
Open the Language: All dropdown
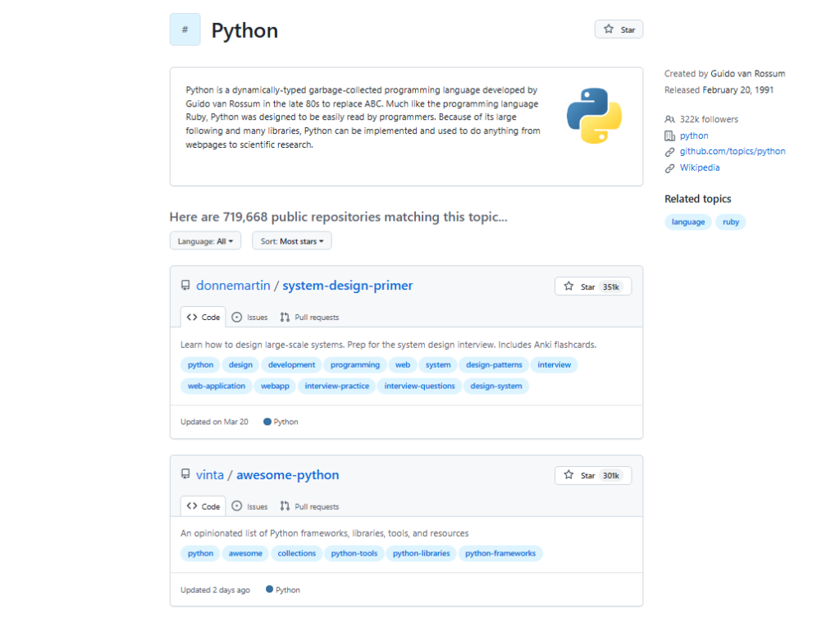tap(205, 241)
